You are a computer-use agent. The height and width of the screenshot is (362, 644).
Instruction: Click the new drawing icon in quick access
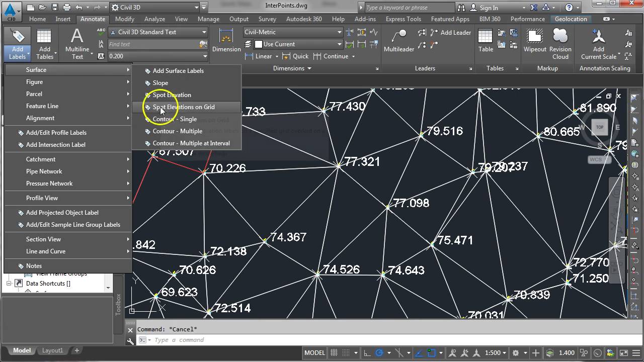coord(31,8)
